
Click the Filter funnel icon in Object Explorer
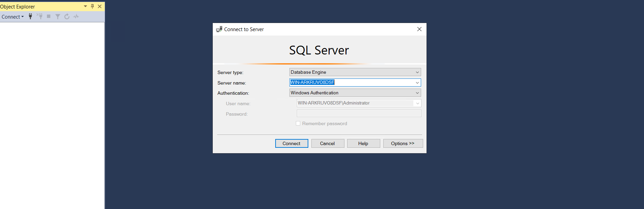tap(58, 16)
